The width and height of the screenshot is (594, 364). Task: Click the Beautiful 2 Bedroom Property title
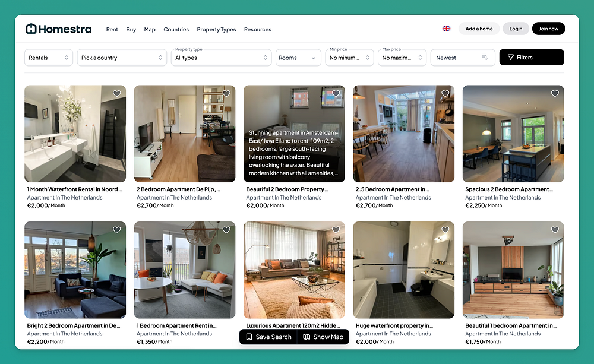(x=287, y=189)
